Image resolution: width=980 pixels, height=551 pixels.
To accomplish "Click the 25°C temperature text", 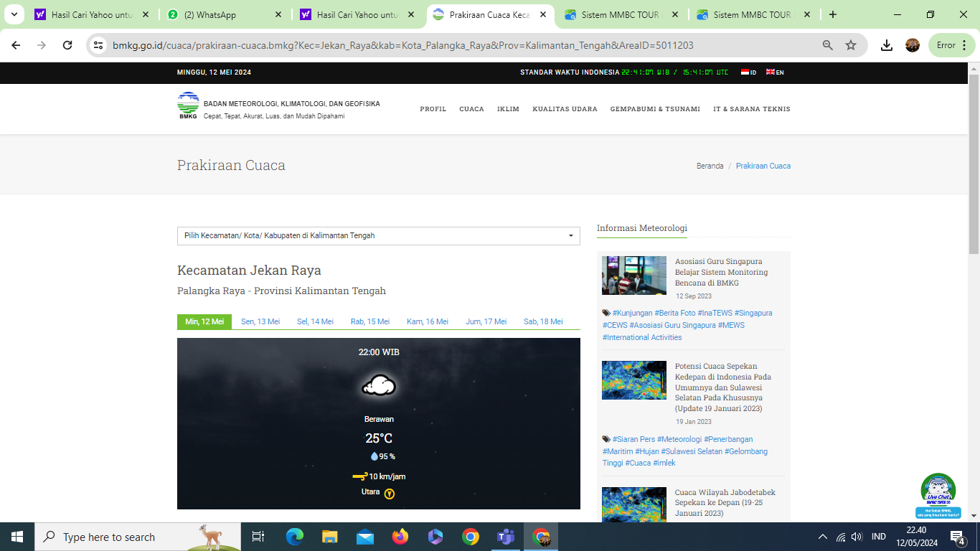I will click(x=379, y=439).
